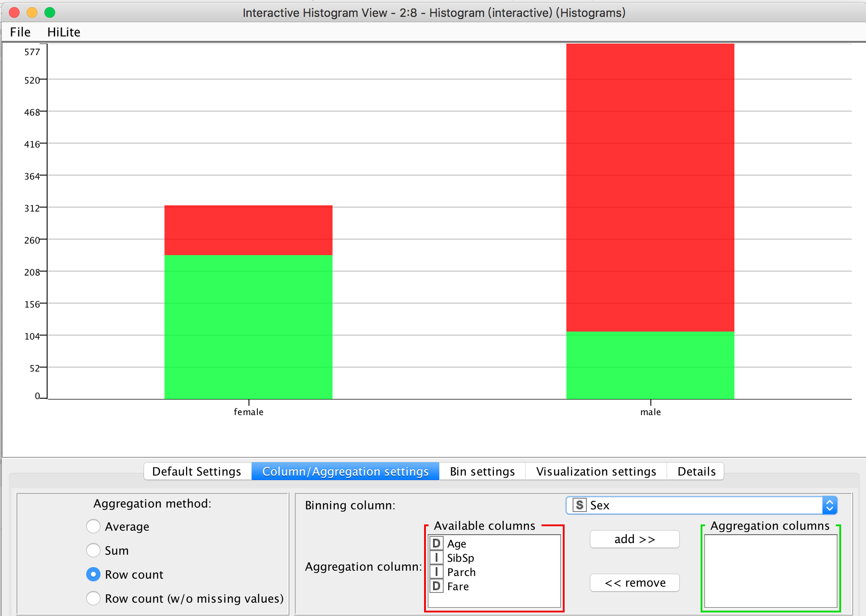Click the D type icon next to Age
866x616 pixels.
437,543
